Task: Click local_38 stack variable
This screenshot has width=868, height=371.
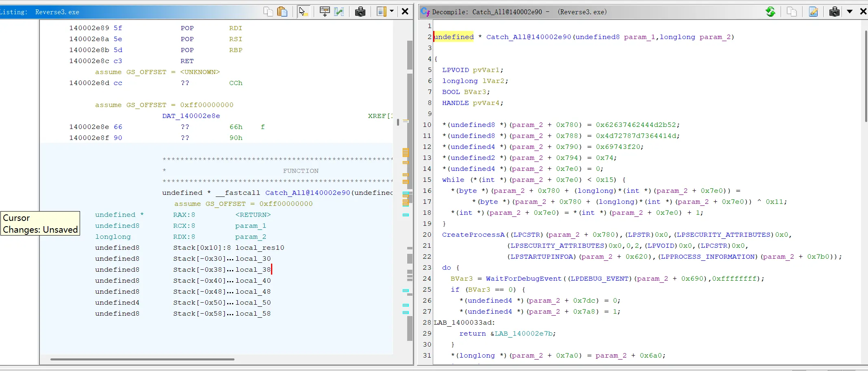Action: [x=253, y=270]
